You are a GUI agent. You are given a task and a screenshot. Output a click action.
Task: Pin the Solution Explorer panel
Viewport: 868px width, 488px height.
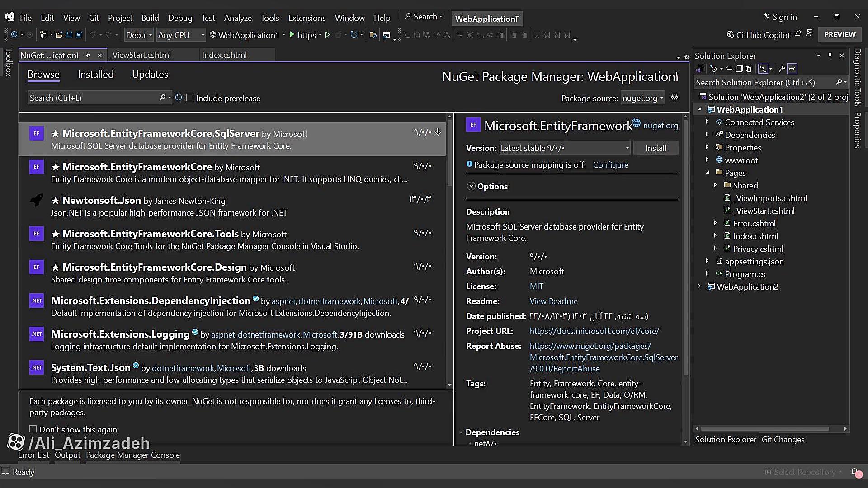click(x=830, y=55)
